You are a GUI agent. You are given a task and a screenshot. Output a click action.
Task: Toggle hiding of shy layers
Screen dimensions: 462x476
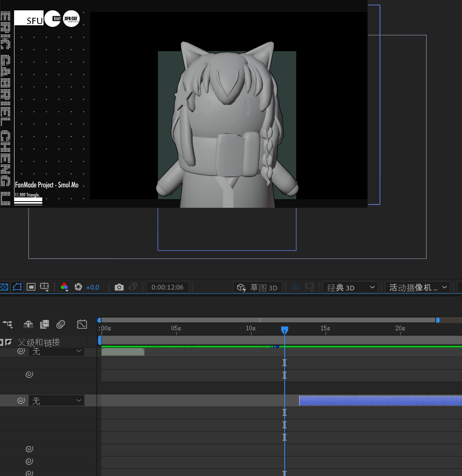tap(28, 325)
